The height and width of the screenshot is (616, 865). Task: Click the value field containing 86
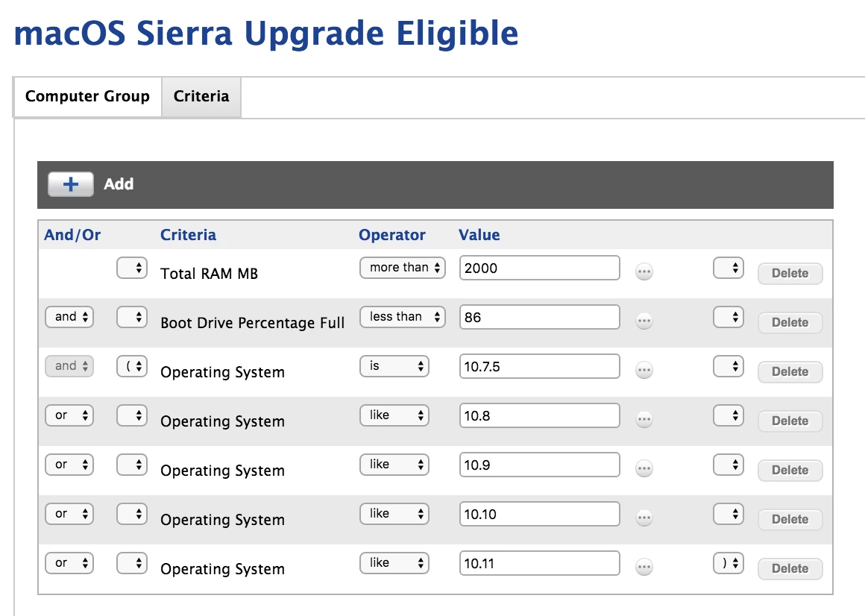pos(540,317)
